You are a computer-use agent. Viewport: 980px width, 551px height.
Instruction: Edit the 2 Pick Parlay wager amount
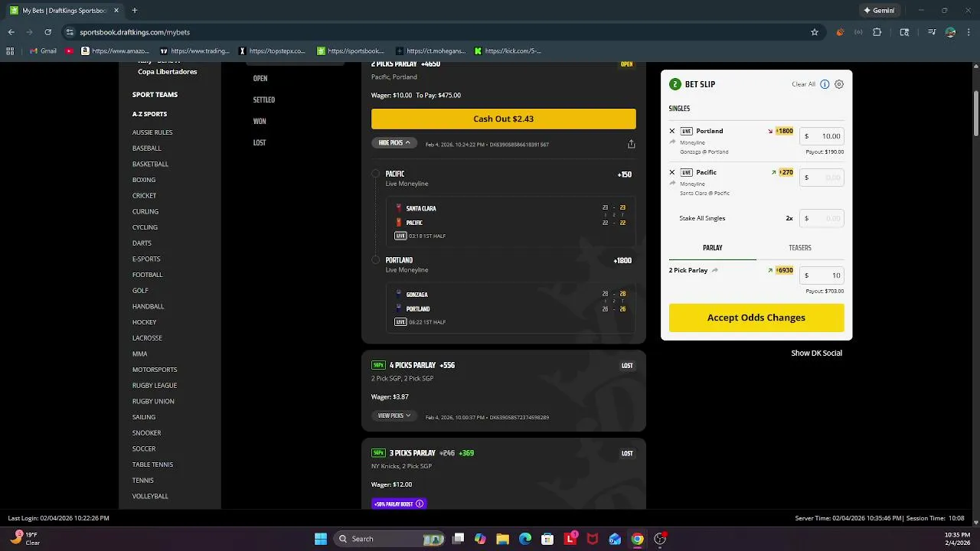(x=822, y=275)
